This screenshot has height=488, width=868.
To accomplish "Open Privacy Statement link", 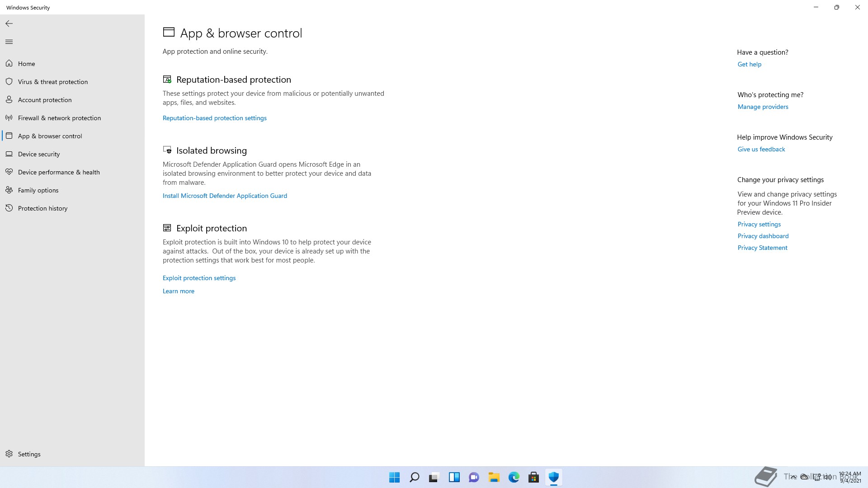I will pos(763,248).
